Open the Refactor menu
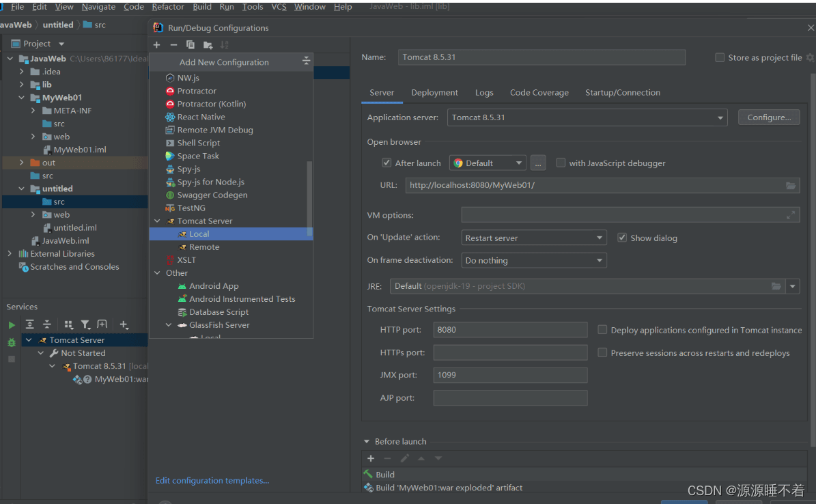 tap(167, 7)
